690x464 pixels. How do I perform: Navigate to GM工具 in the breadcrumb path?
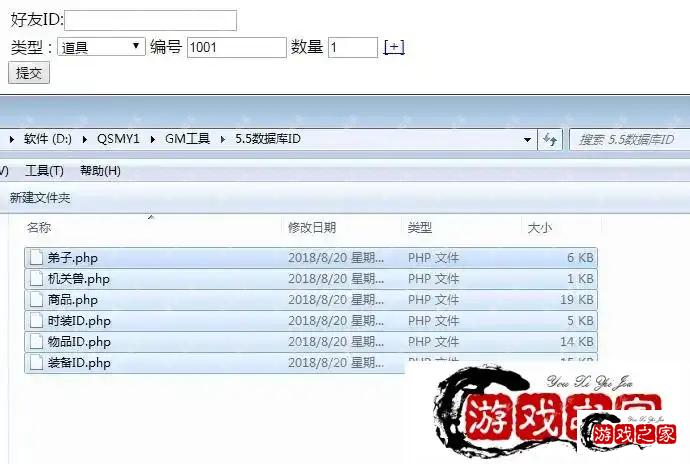[187, 139]
